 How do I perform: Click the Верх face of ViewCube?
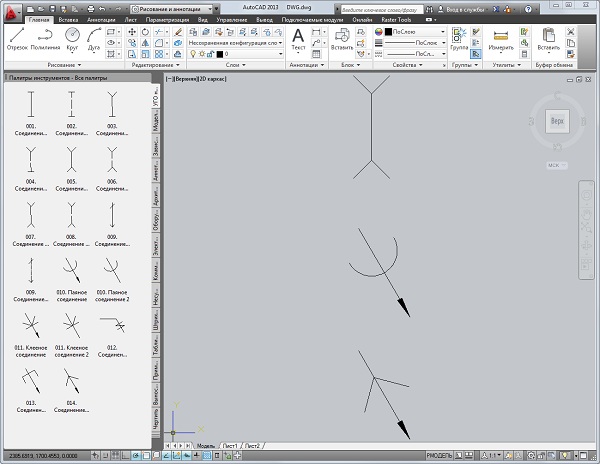point(557,120)
